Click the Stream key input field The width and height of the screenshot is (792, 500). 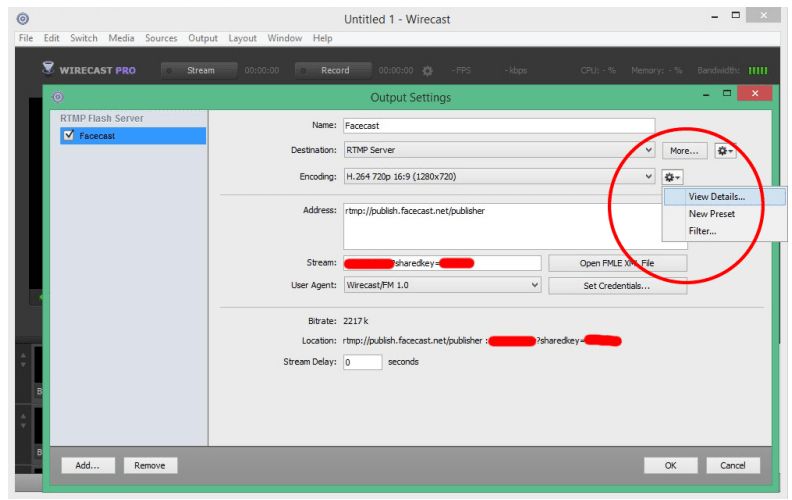[x=442, y=263]
